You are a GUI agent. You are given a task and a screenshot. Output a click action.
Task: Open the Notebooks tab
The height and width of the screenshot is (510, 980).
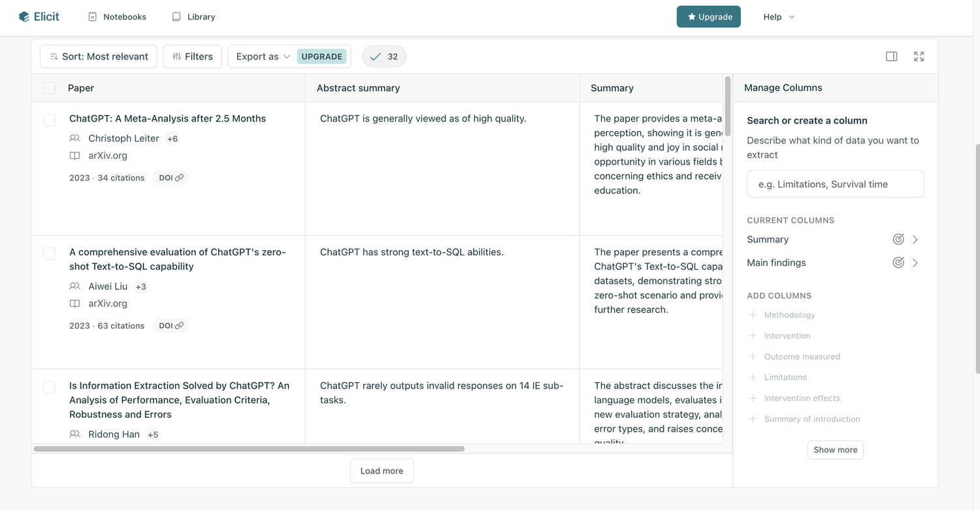(x=117, y=16)
